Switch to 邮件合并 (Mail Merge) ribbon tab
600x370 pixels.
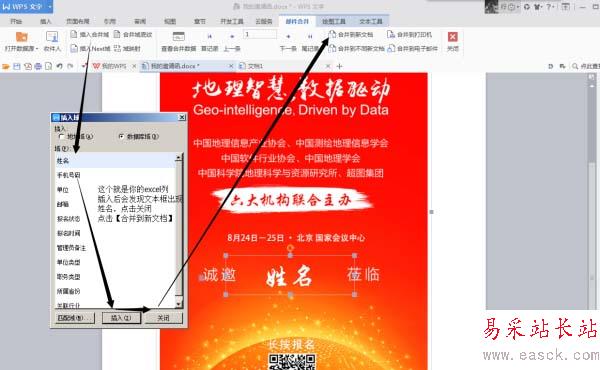click(297, 21)
